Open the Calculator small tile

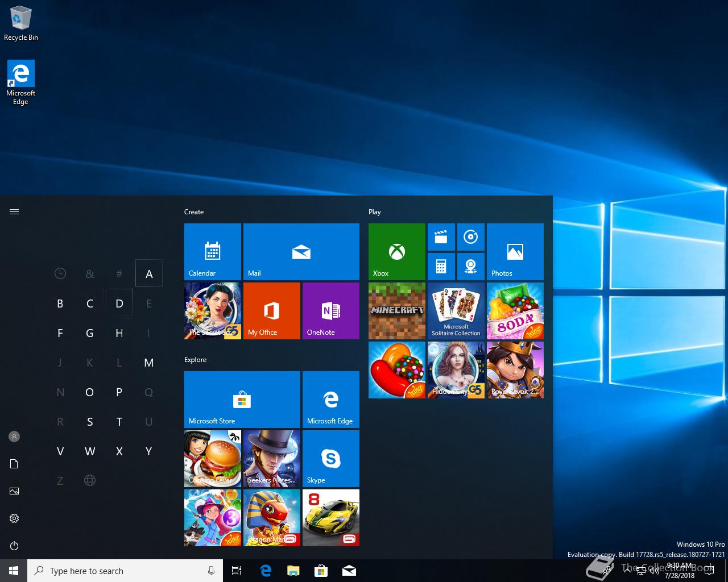[441, 267]
